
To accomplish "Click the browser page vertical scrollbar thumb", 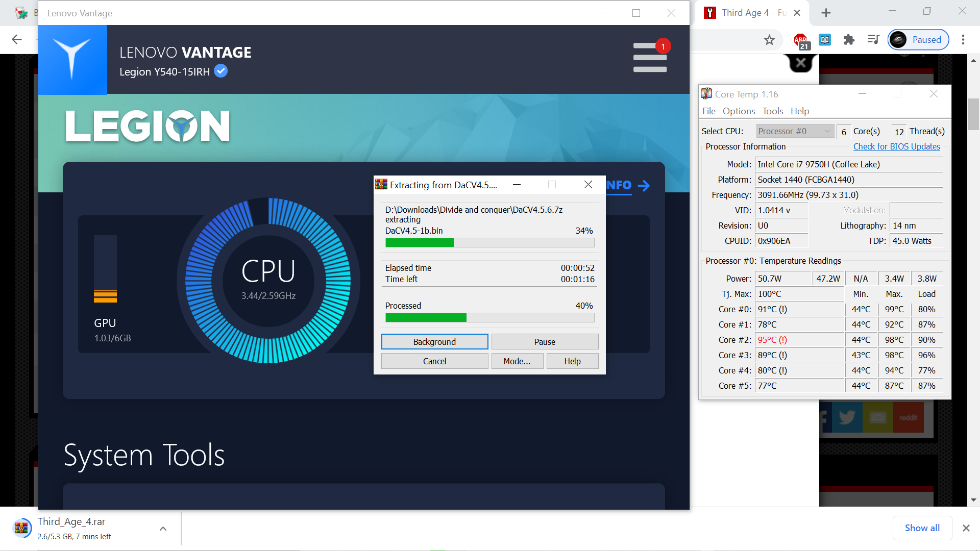I will 973,114.
